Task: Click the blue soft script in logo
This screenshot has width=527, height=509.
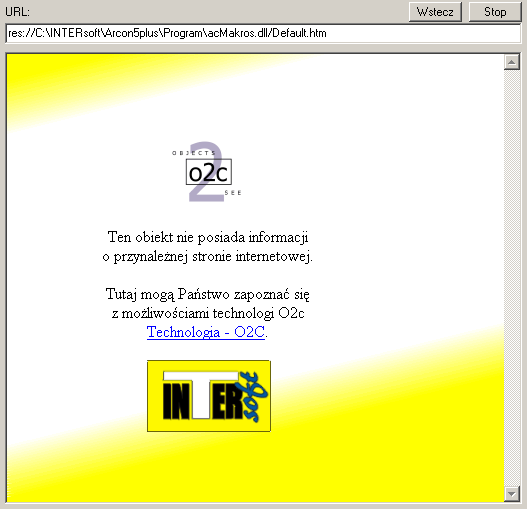Action: tap(254, 397)
